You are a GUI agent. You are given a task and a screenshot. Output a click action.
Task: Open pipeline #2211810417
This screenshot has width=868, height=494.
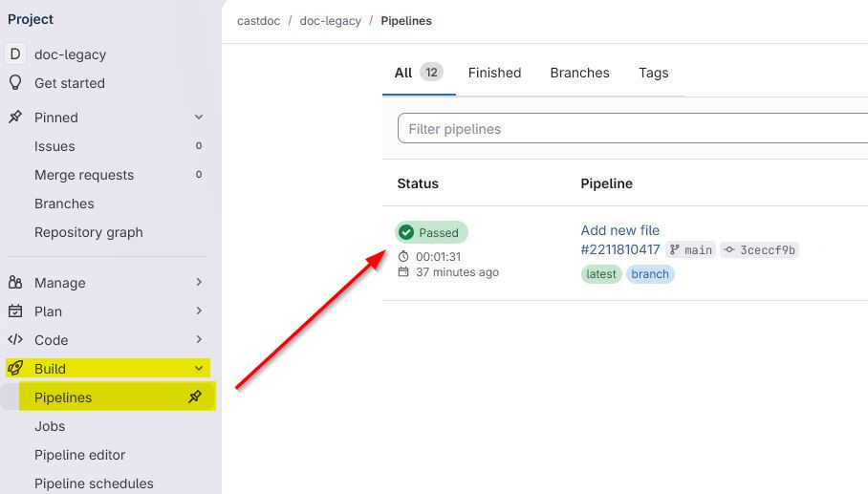coord(619,249)
